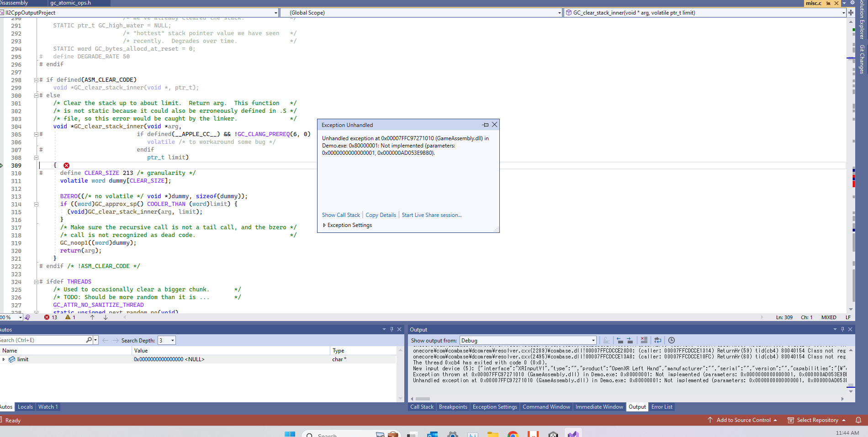The width and height of the screenshot is (868, 437).
Task: Go to previous message in Output
Action: pyautogui.click(x=620, y=340)
